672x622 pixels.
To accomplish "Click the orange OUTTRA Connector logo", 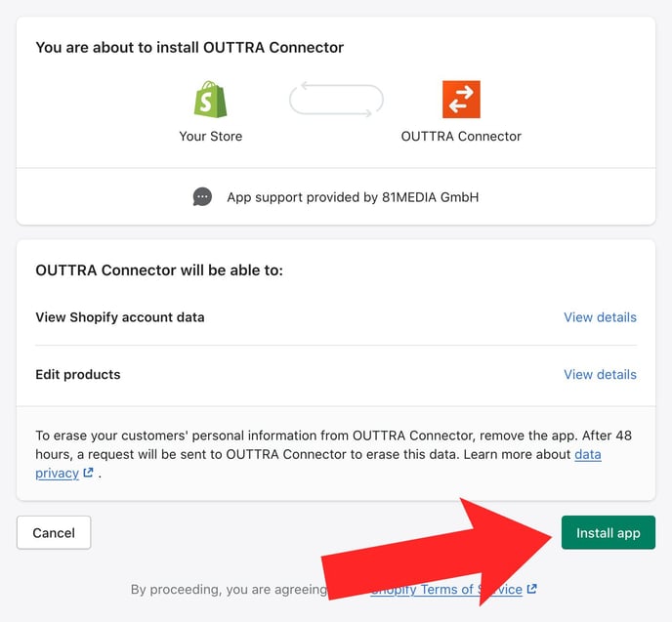I will pos(461,100).
